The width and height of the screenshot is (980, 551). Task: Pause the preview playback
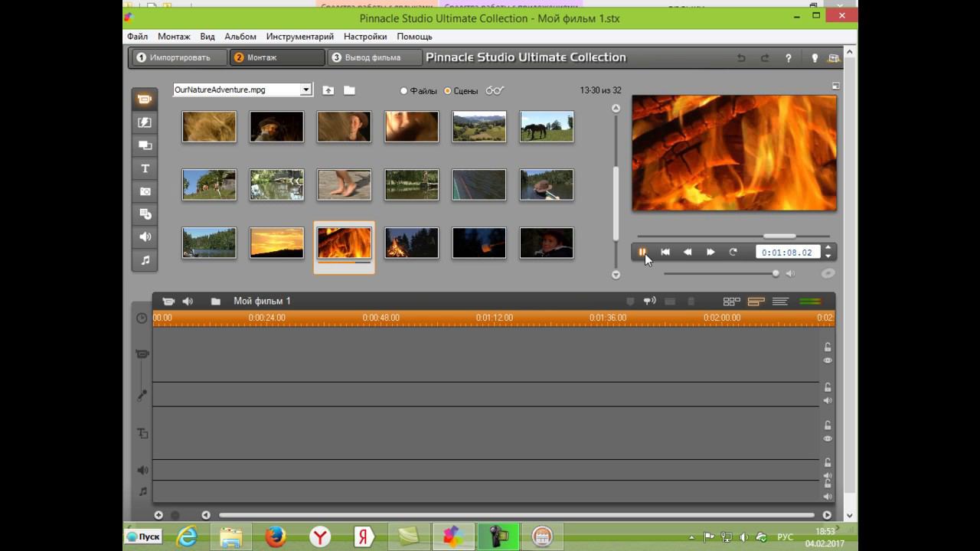tap(642, 252)
